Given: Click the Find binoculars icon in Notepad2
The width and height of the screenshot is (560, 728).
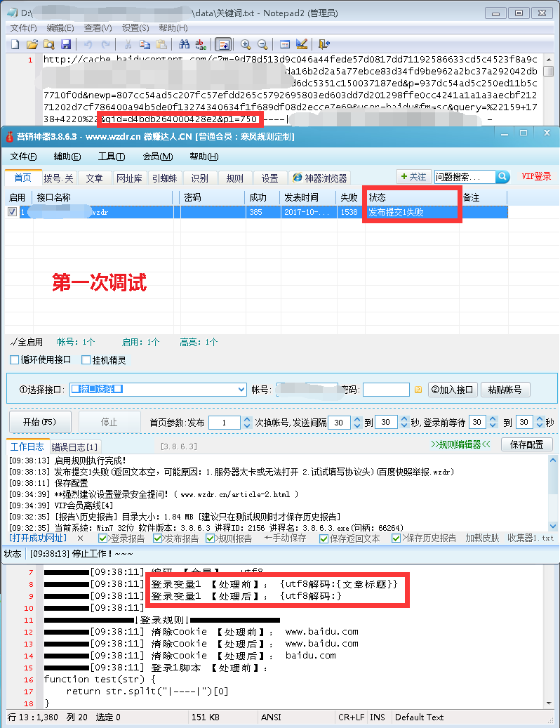Looking at the screenshot, I should click(x=184, y=44).
